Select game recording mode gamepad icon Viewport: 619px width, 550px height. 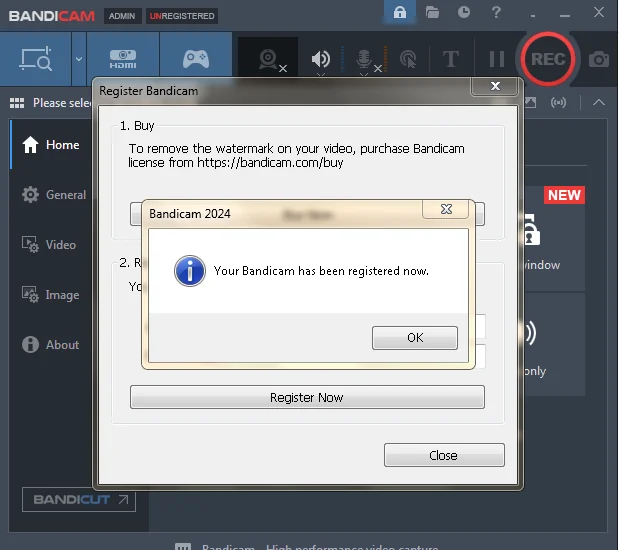pos(196,59)
